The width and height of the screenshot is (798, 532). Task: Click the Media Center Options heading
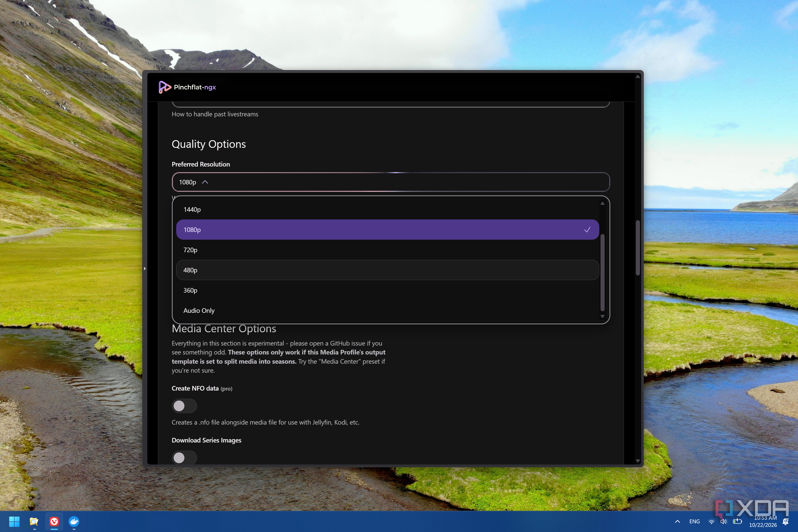(224, 328)
